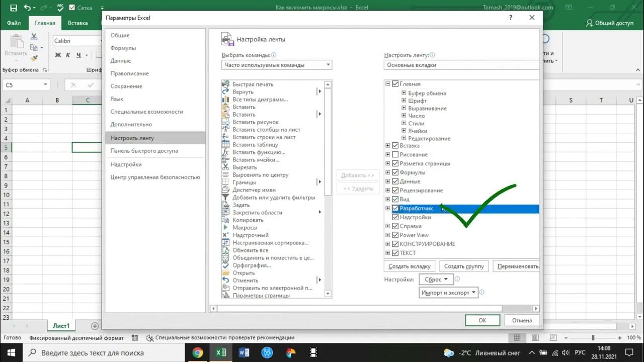This screenshot has width=644, height=362.
Task: Click the Создать вкладку button
Action: coord(410,266)
